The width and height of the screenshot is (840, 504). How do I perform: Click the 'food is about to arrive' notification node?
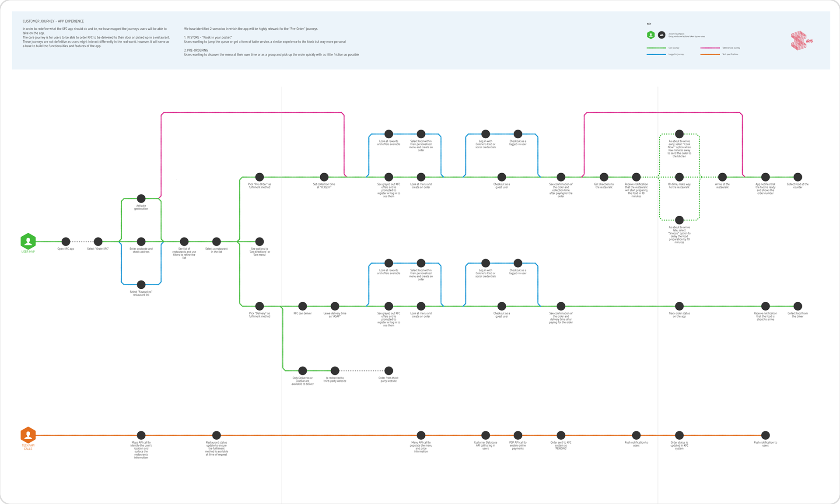click(x=765, y=306)
